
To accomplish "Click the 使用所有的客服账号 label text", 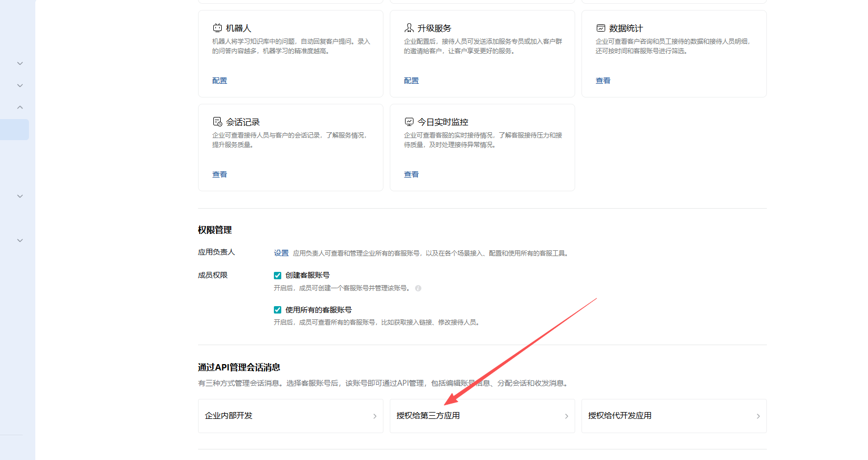I will coord(319,310).
